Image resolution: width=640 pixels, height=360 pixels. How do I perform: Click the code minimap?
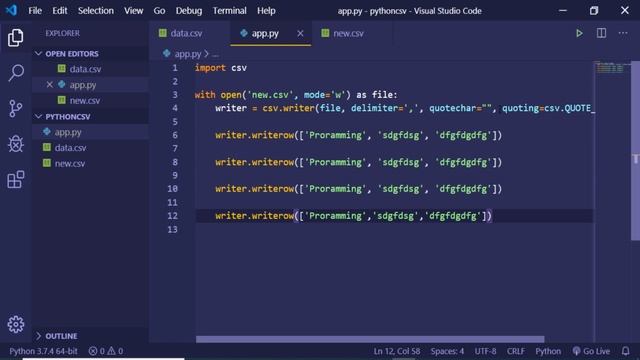click(612, 67)
